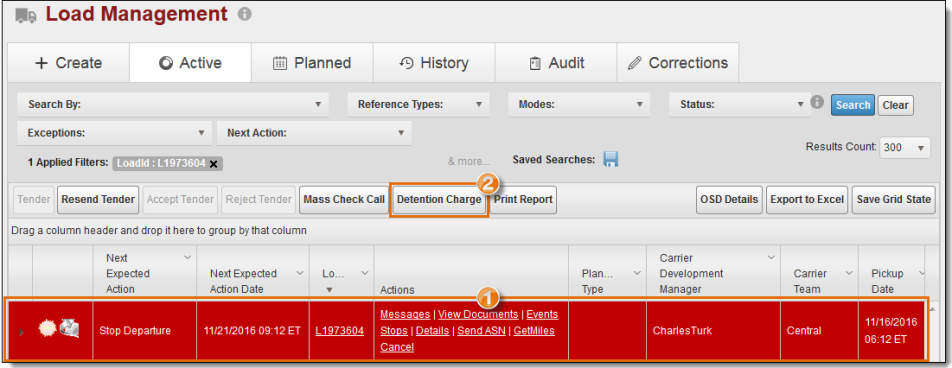Image resolution: width=952 pixels, height=368 pixels.
Task: Expand the Next Action dropdown
Action: [x=314, y=133]
